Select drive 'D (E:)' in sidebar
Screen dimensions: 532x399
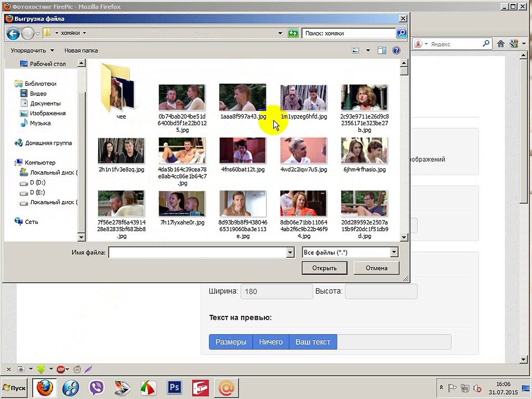tap(33, 192)
